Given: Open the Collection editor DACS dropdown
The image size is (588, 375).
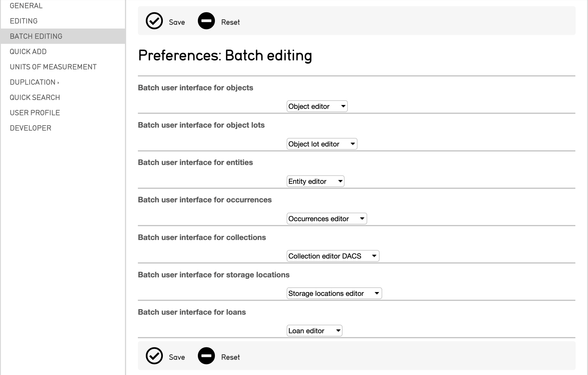Looking at the screenshot, I should tap(333, 256).
